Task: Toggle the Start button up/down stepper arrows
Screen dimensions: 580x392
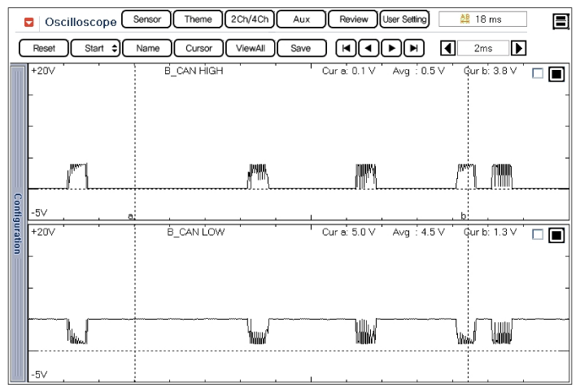Action: tap(115, 48)
